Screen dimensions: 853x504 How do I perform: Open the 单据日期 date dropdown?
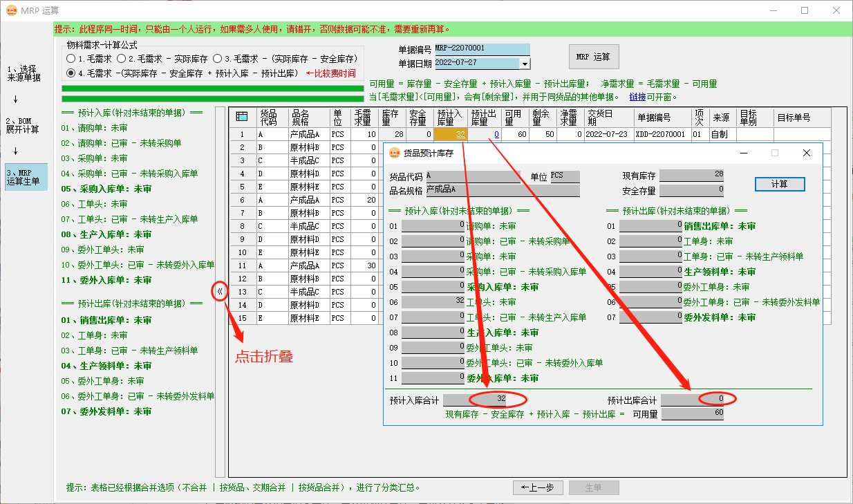(525, 62)
